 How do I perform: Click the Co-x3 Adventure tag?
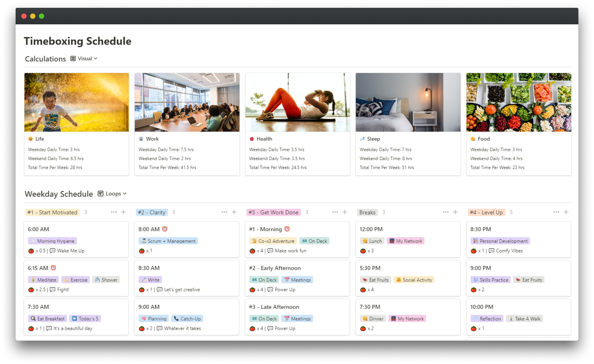(x=273, y=241)
